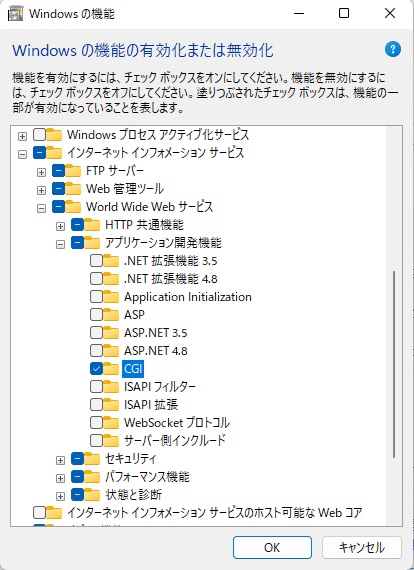Click the folder icon beside Web 管理ツール
The width and height of the screenshot is (414, 570).
pos(73,189)
